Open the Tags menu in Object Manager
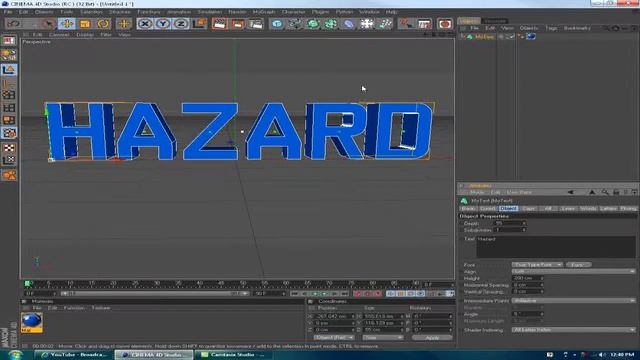The width and height of the screenshot is (640, 360). point(551,28)
